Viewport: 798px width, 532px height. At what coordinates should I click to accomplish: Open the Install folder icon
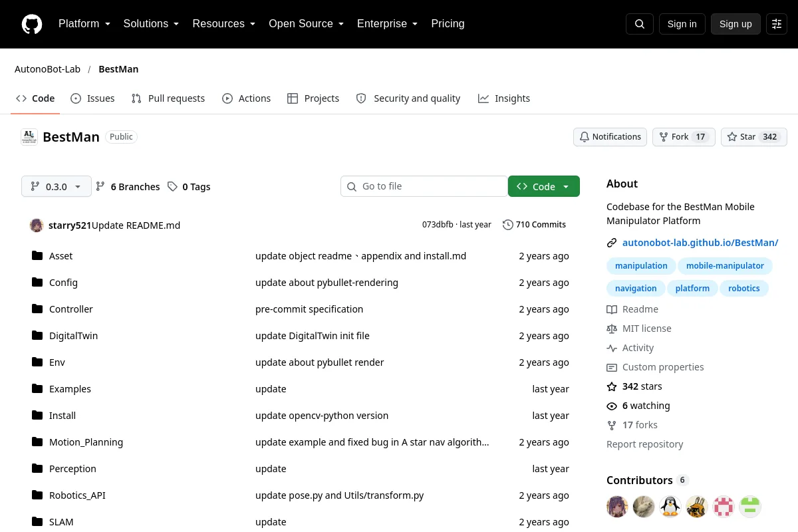[x=37, y=415]
